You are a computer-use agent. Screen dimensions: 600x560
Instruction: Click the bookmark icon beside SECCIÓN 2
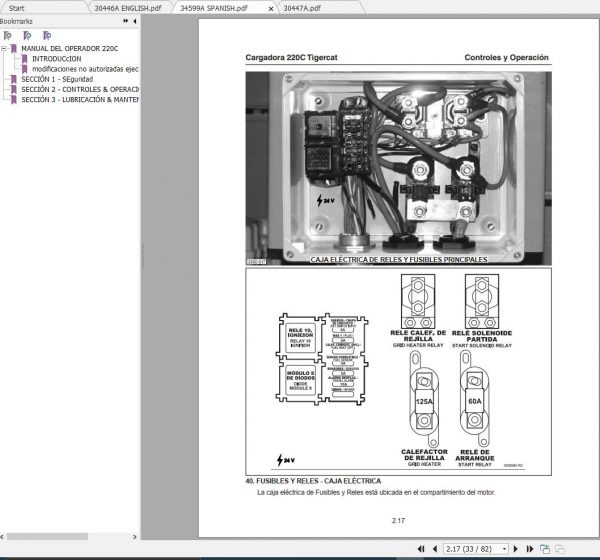[x=14, y=90]
